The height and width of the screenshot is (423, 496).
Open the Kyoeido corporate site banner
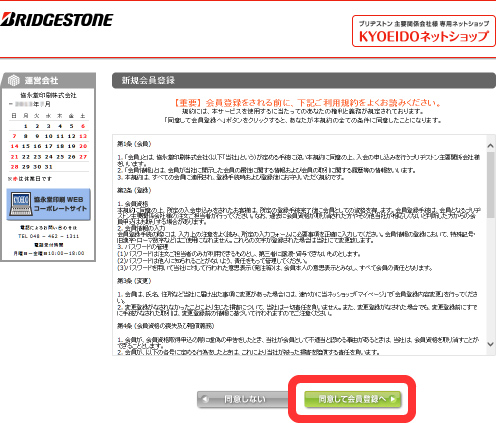click(48, 204)
